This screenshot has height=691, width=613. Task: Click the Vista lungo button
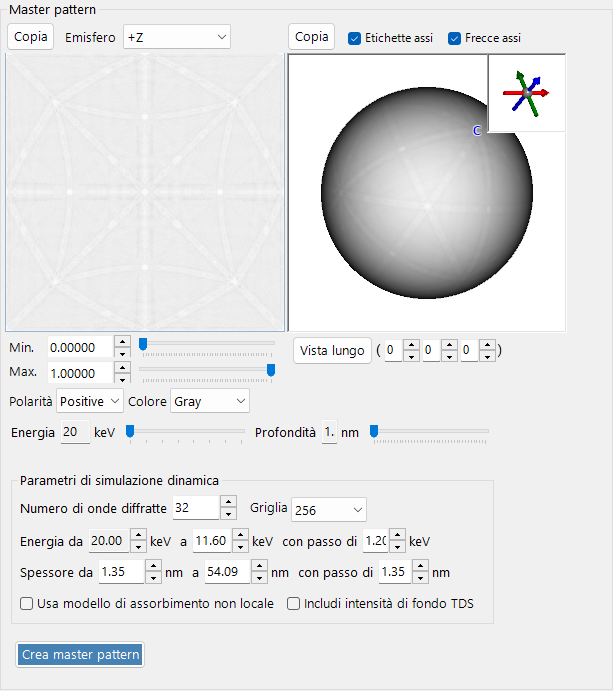[332, 351]
